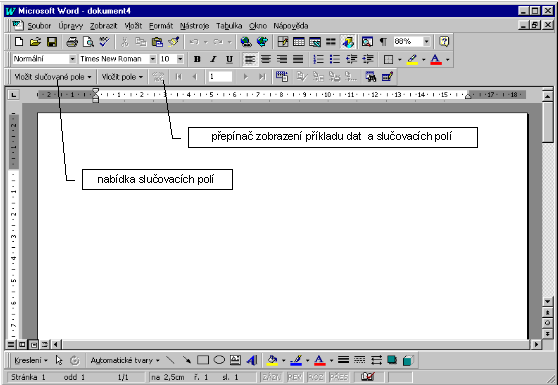The image size is (558, 385).
Task: Open print preview magnifier icon
Action: [x=88, y=42]
